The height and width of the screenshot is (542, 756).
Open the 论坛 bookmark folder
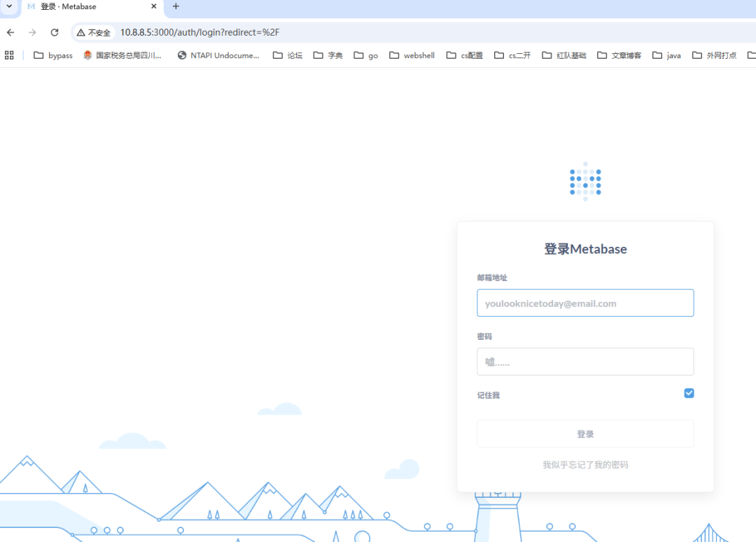288,55
